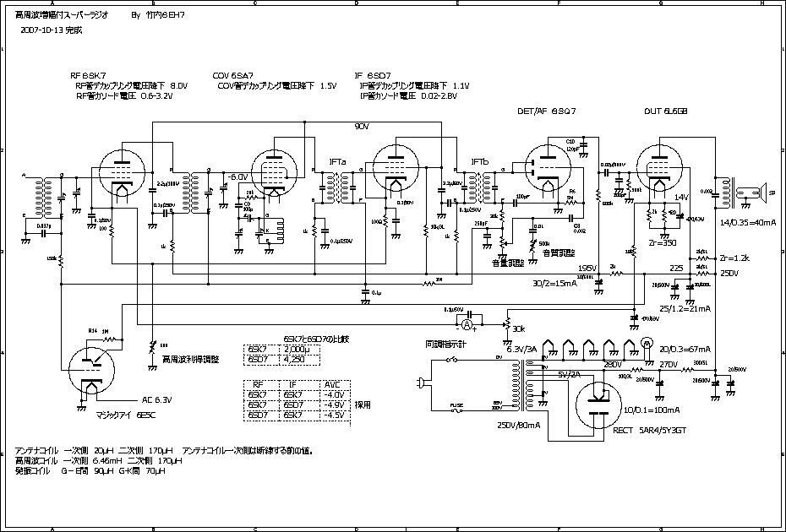Select the date text 2007-10-13 完成
Image resolution: width=786 pixels, height=532 pixels.
pyautogui.click(x=52, y=30)
